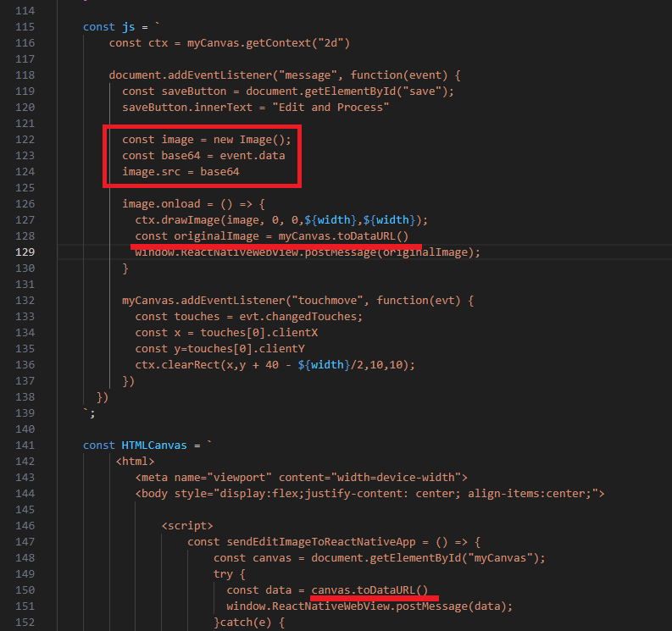Click 'new Image()' on line 122

click(x=249, y=140)
